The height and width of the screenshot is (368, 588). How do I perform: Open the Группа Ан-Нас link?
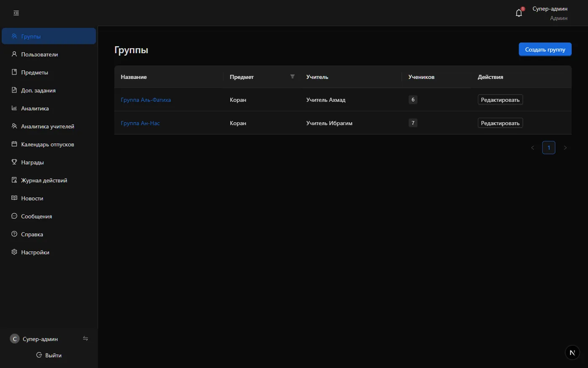[x=140, y=123]
